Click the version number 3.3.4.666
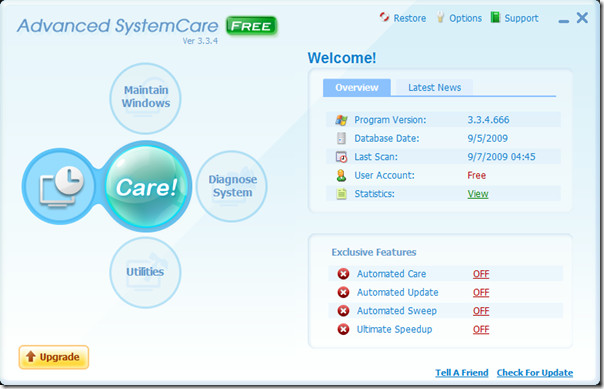The height and width of the screenshot is (389, 604). pyautogui.click(x=488, y=120)
